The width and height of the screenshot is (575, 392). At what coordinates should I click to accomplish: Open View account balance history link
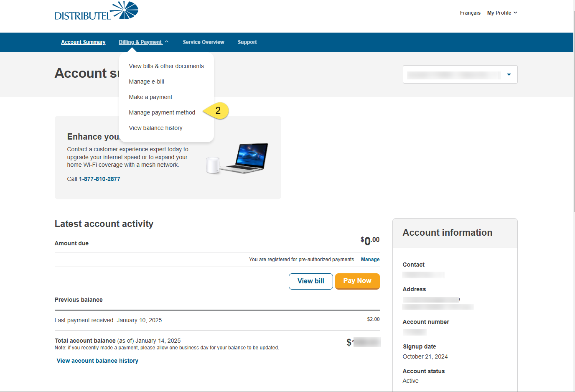click(x=97, y=361)
